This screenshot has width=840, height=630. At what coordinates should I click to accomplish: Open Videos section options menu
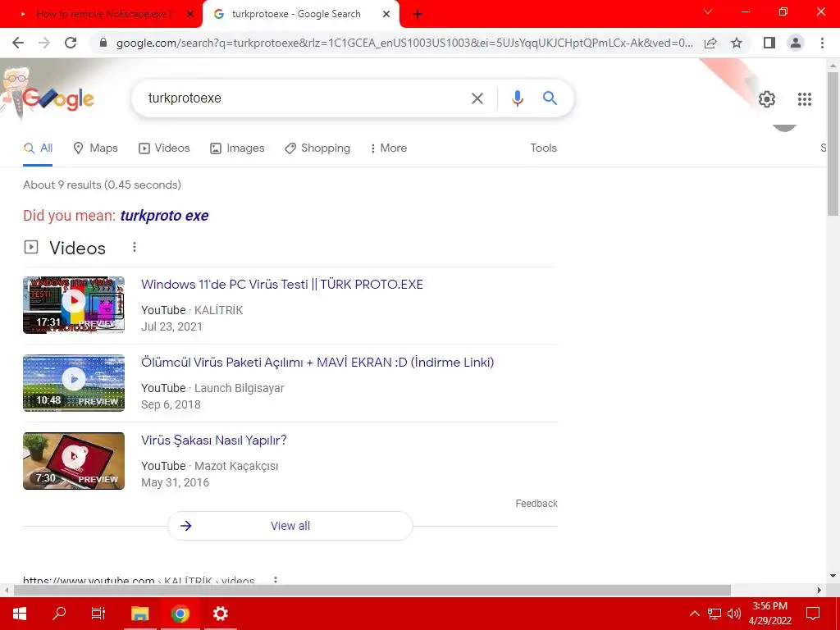tap(135, 247)
